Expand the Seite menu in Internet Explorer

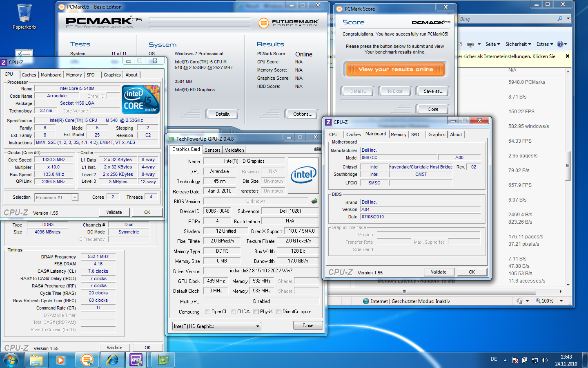point(492,44)
